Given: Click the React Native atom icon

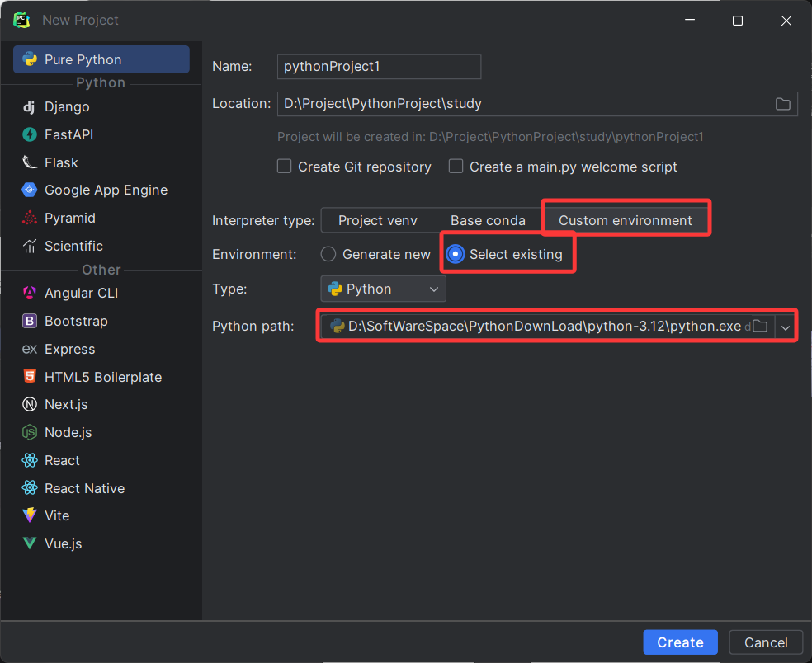Looking at the screenshot, I should [30, 488].
